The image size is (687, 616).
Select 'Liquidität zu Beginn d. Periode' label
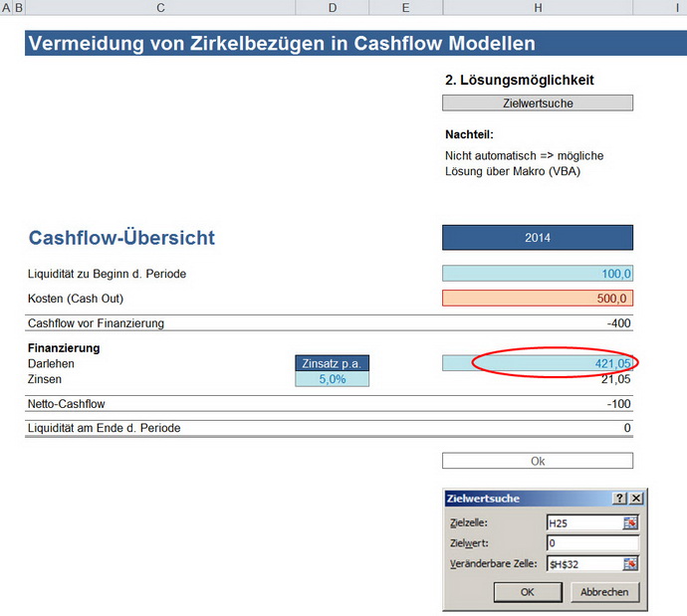pos(107,274)
